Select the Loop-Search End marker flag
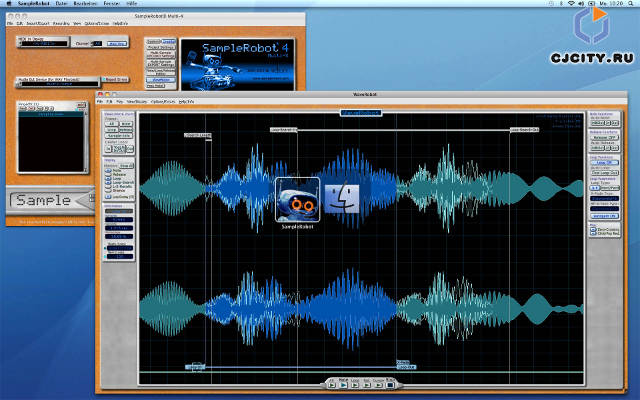Screen dimensions: 640x400 tap(524, 130)
